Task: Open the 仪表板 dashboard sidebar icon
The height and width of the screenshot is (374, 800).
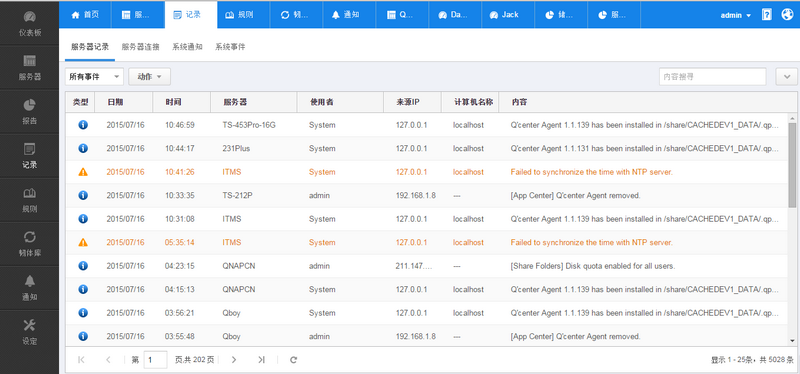Action: 30,17
